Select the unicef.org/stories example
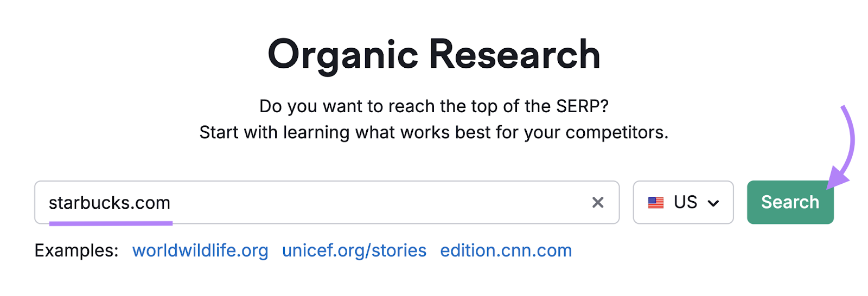Image resolution: width=868 pixels, height=296 pixels. [354, 250]
